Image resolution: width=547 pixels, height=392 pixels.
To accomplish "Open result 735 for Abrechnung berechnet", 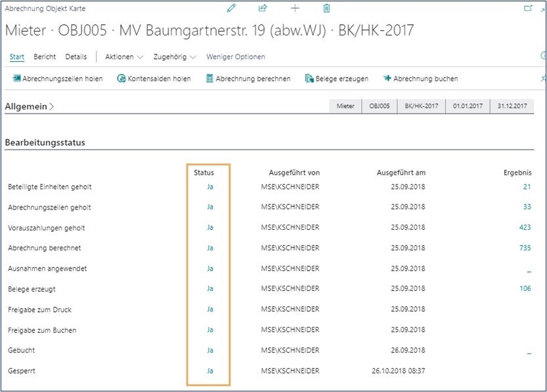I will tap(524, 248).
